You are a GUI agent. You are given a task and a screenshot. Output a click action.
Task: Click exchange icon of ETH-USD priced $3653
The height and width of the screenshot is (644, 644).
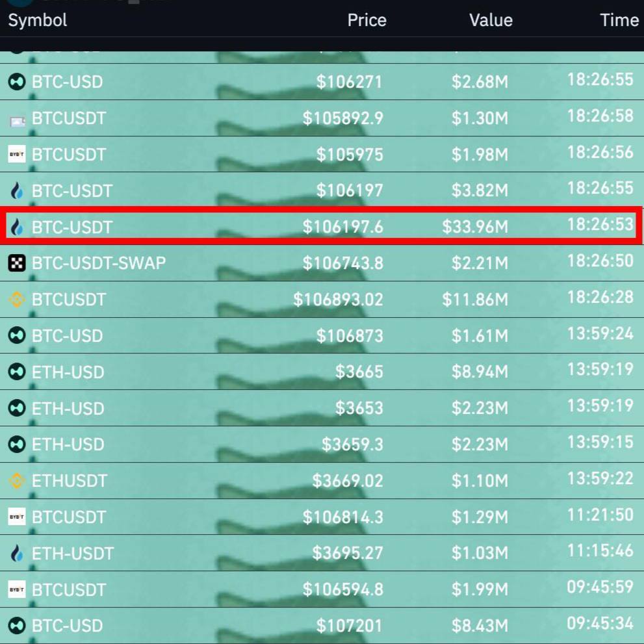click(x=17, y=408)
